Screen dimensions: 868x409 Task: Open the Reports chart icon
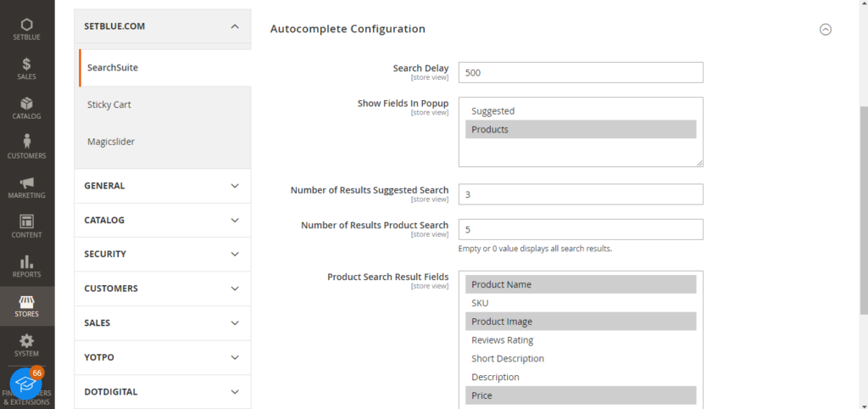26,266
